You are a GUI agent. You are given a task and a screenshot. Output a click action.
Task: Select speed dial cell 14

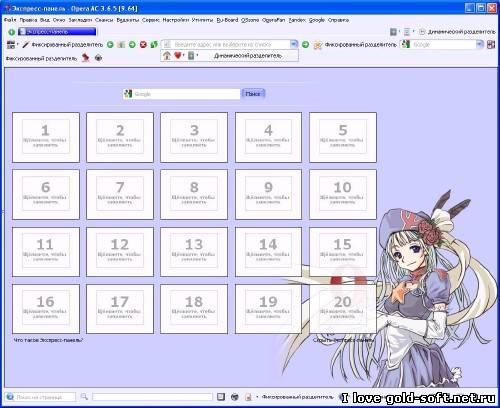point(268,252)
